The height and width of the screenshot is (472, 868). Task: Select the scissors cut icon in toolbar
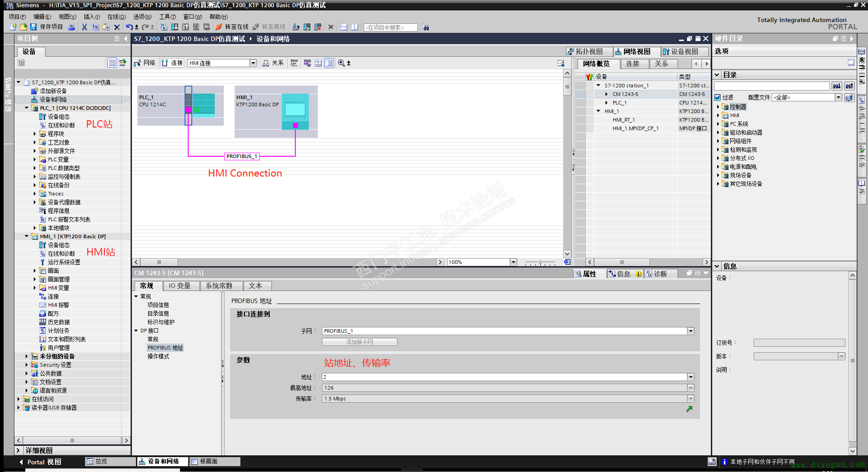[x=85, y=27]
